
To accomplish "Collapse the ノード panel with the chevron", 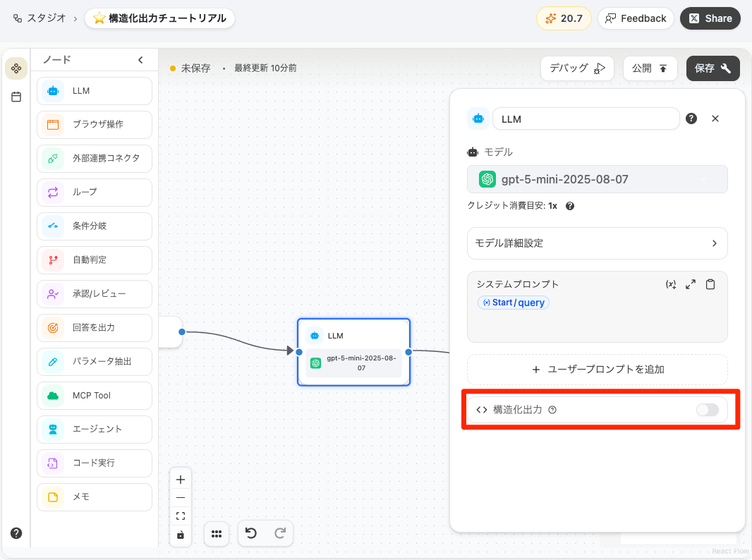I will (x=140, y=60).
